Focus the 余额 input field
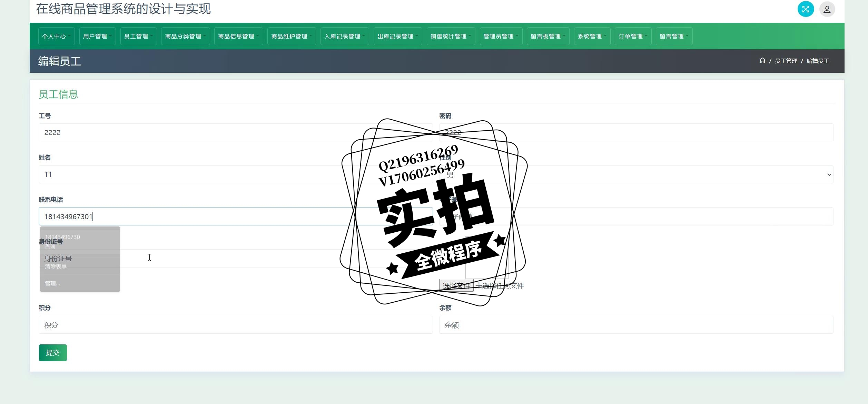 [636, 325]
